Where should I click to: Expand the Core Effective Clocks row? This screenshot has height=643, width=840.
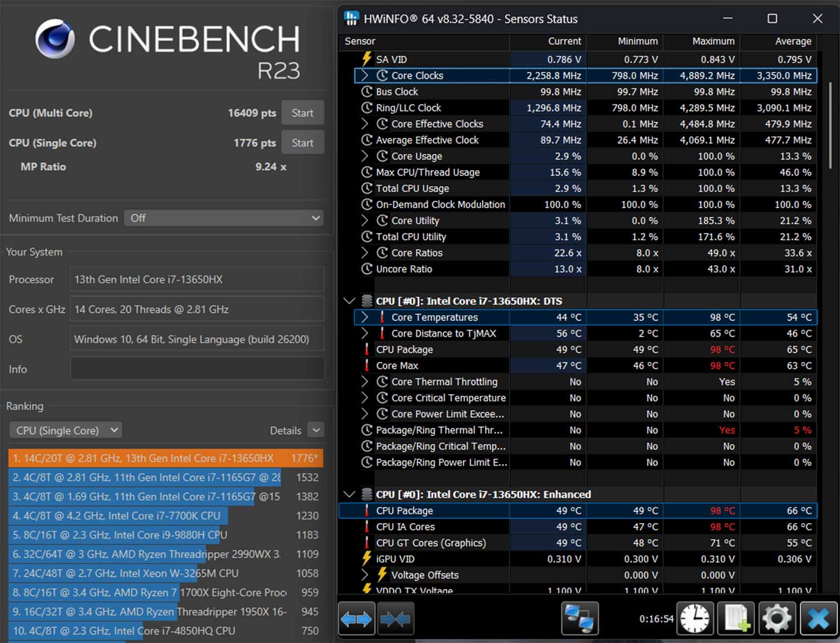pyautogui.click(x=364, y=123)
